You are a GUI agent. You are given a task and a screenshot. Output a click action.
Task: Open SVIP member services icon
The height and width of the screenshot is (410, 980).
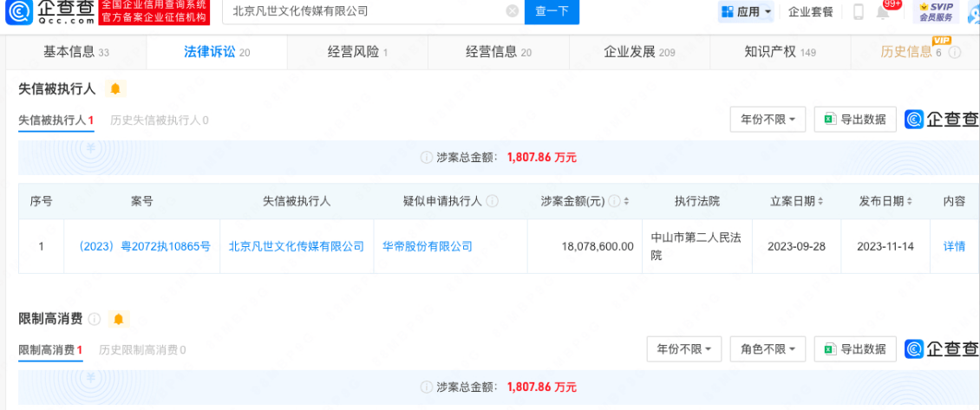pyautogui.click(x=937, y=11)
